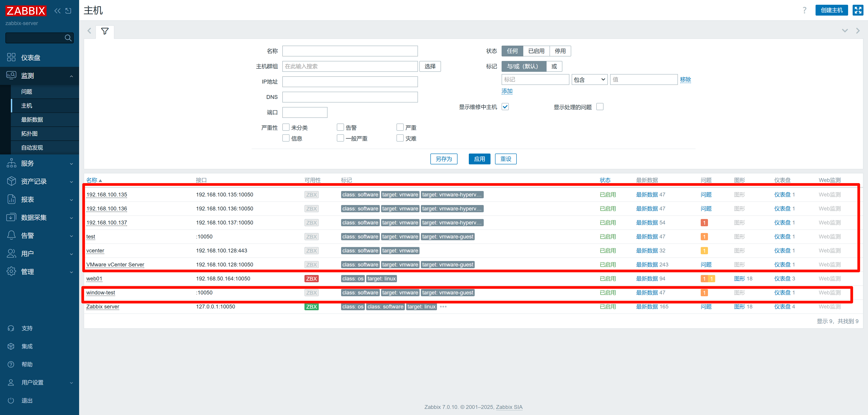The width and height of the screenshot is (868, 415).
Task: Click the 添加 tag link
Action: [x=507, y=91]
